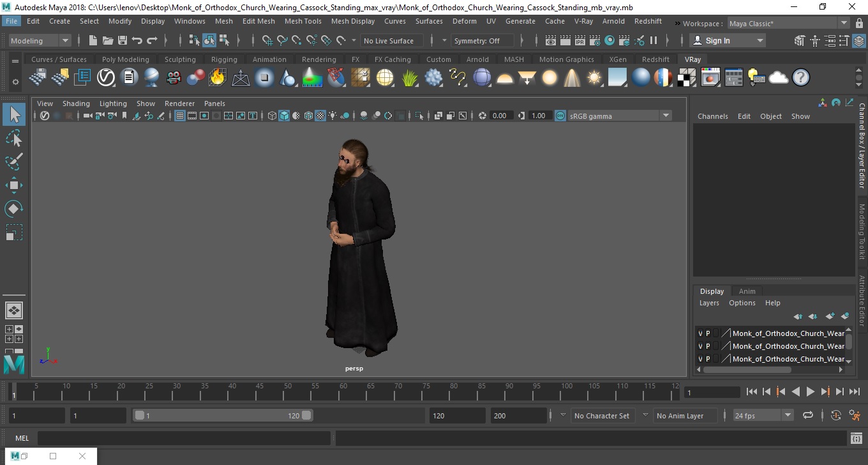Create a V-Ray sun light from the shelf
Screen dimensions: 868x465
click(594, 78)
